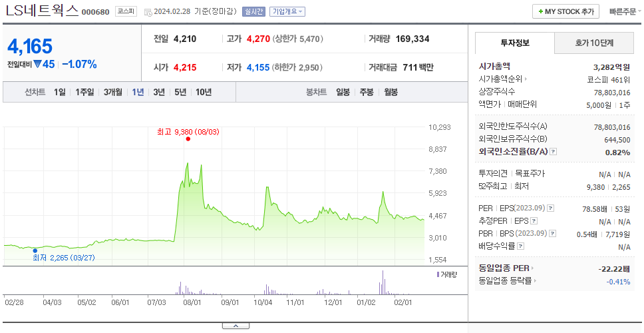This screenshot has height=333, width=644.
Task: Click the 고가 value 4,270
Action: tap(258, 39)
